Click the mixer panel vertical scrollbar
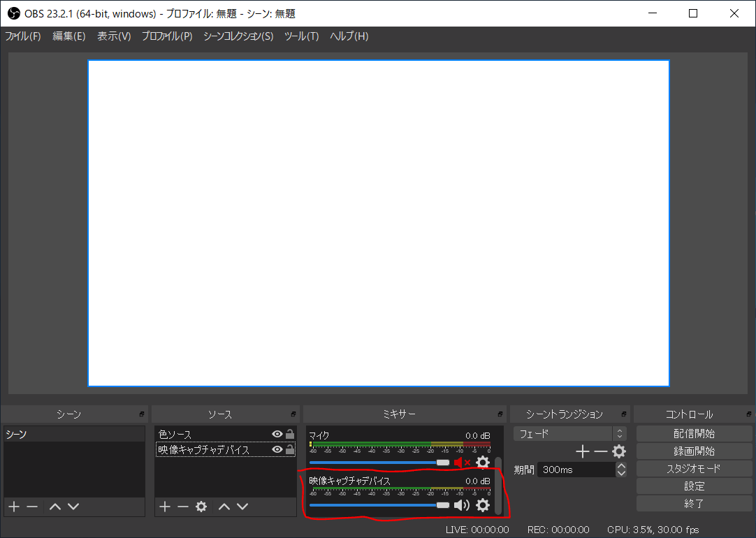Screen dimensions: 756x538 (498, 485)
